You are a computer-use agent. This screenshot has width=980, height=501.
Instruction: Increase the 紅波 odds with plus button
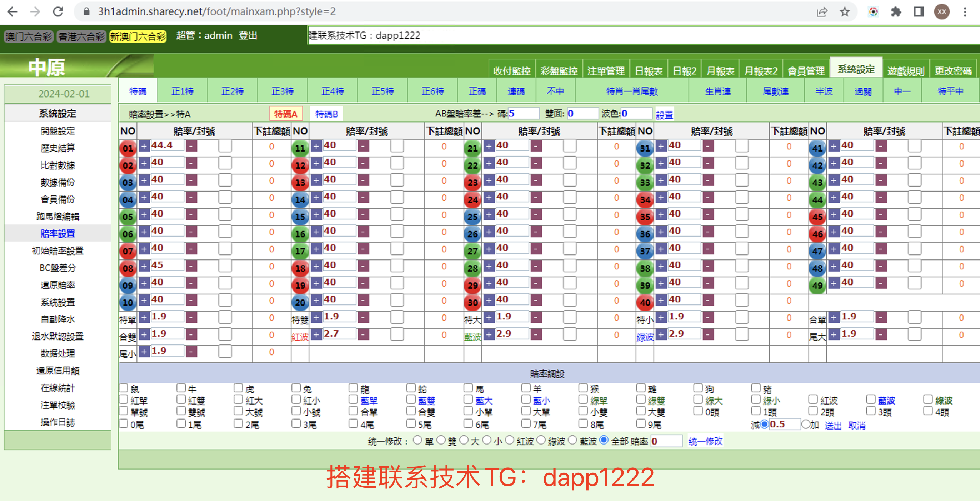pos(316,334)
